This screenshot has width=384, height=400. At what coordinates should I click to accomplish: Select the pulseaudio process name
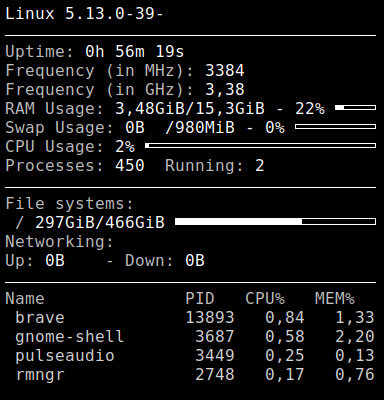point(65,356)
